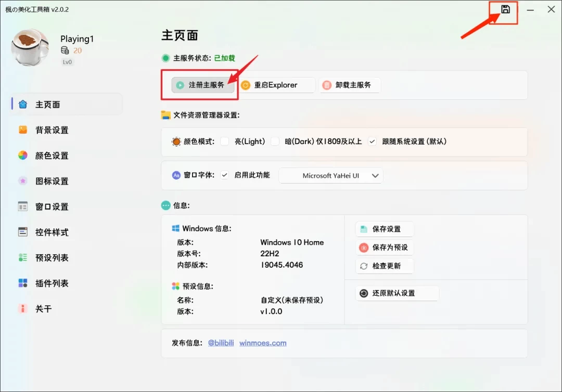Click the Playing1 username
Viewport: 562px width, 392px height.
[x=77, y=38]
